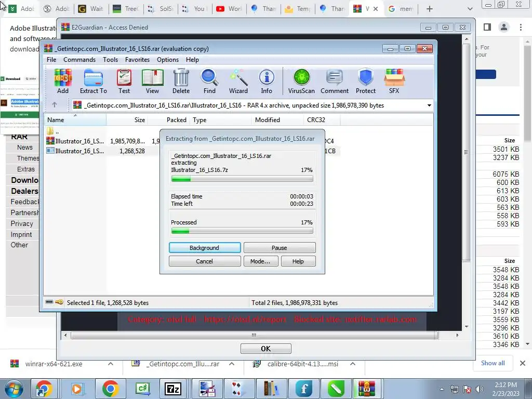Viewport: 532px width, 399px height.
Task: Sort by the Size column header
Action: pyautogui.click(x=127, y=120)
